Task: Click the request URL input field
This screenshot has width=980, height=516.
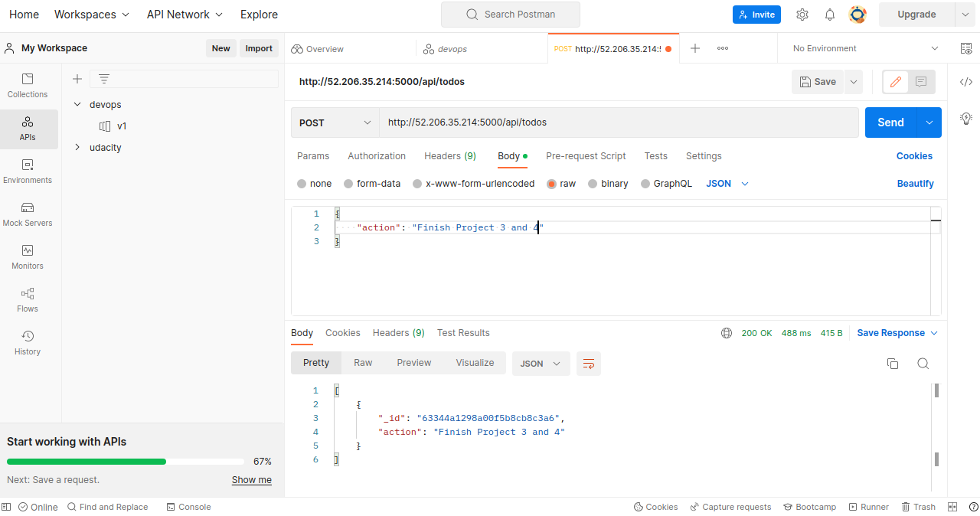Action: 619,122
